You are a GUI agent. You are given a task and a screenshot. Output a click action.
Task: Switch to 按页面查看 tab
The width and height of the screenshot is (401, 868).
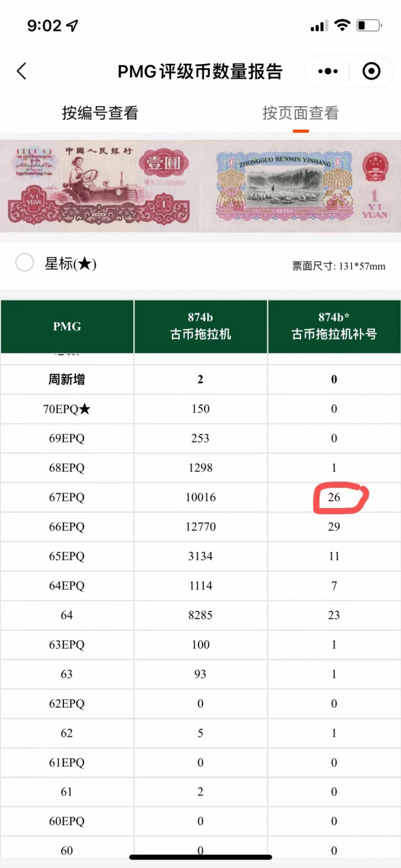[300, 113]
